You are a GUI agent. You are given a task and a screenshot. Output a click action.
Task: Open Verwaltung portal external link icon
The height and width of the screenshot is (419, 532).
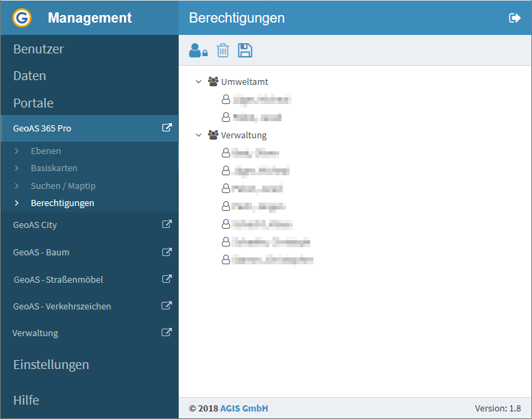[x=166, y=333]
